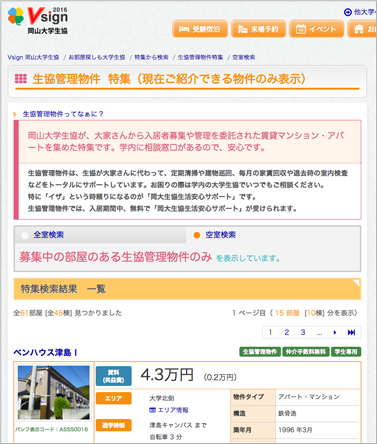The width and height of the screenshot is (377, 444).
Task: Open the 受験宿泊 orange button
Action: coord(200,29)
